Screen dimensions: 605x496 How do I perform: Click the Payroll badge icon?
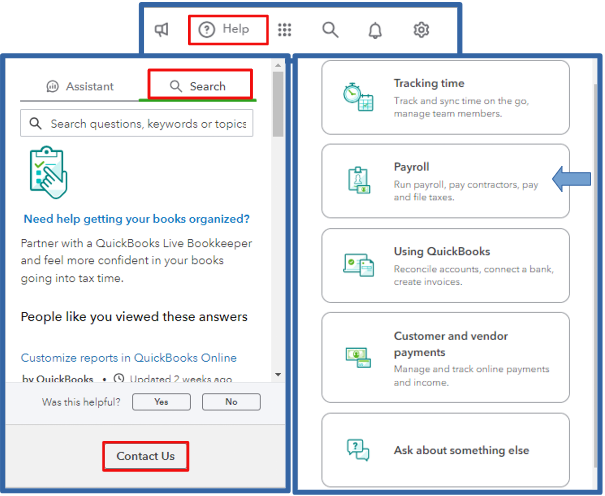pos(359,180)
